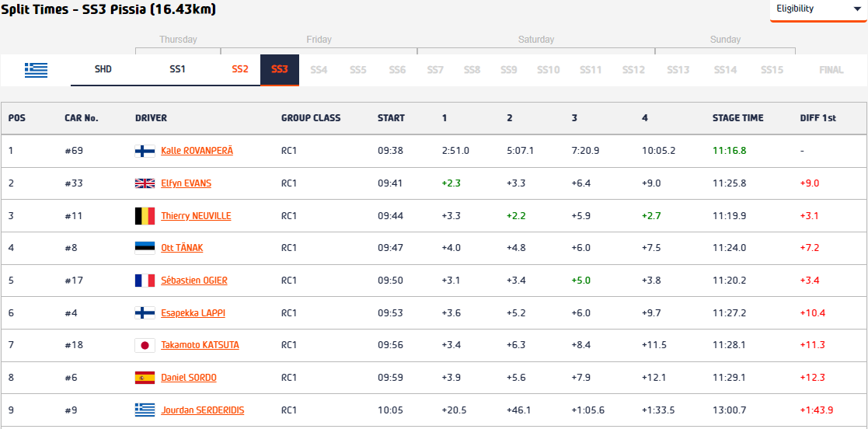Click the Greek flag rally icon

[x=36, y=70]
